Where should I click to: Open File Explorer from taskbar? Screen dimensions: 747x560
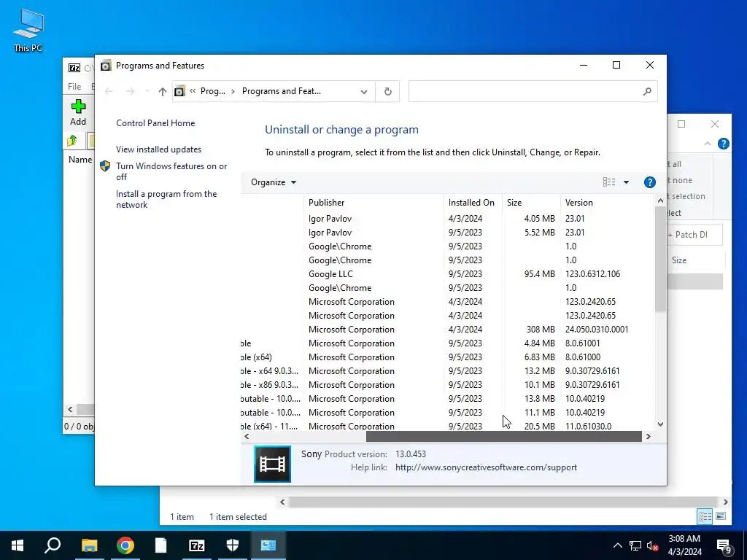(89, 545)
